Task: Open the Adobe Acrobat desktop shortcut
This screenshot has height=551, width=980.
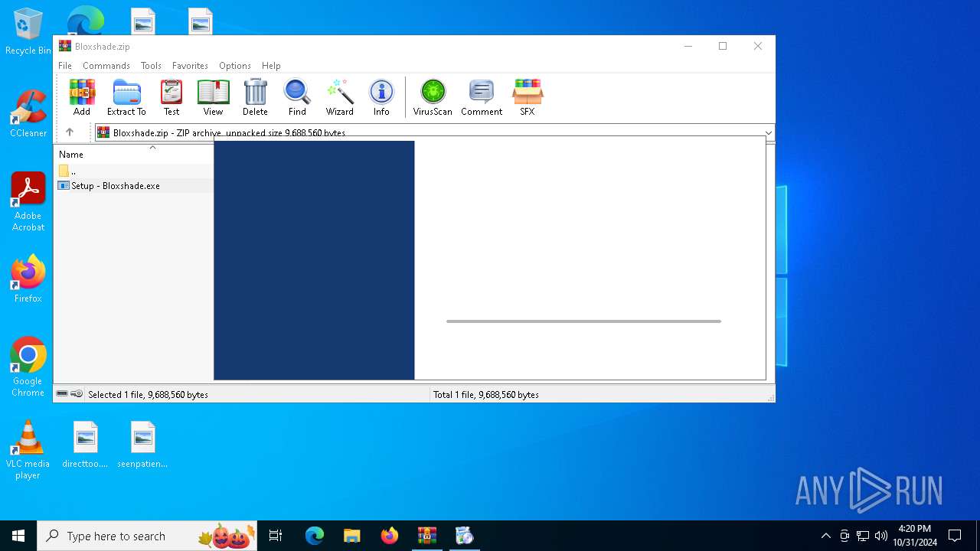Action: [28, 202]
